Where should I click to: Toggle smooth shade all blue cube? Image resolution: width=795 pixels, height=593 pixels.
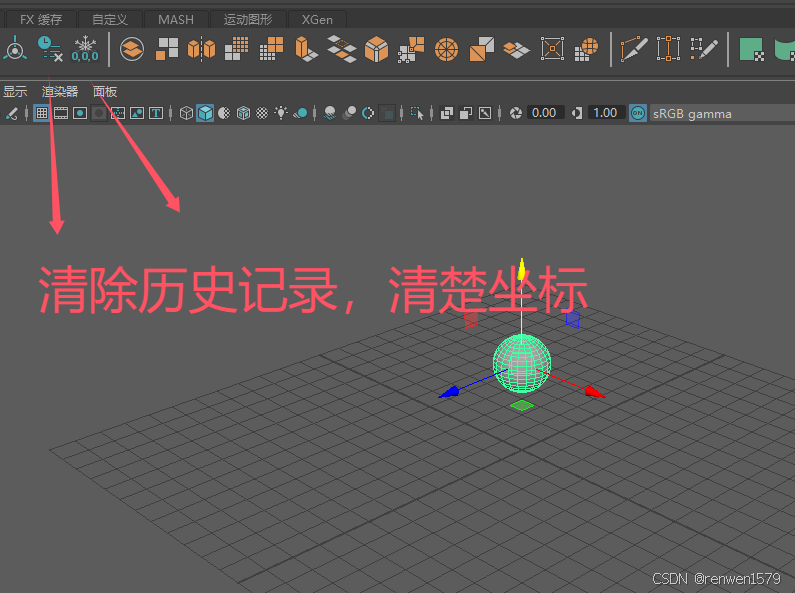205,113
